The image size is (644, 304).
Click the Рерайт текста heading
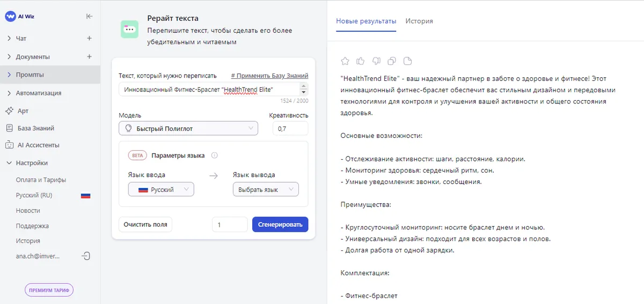click(x=173, y=18)
